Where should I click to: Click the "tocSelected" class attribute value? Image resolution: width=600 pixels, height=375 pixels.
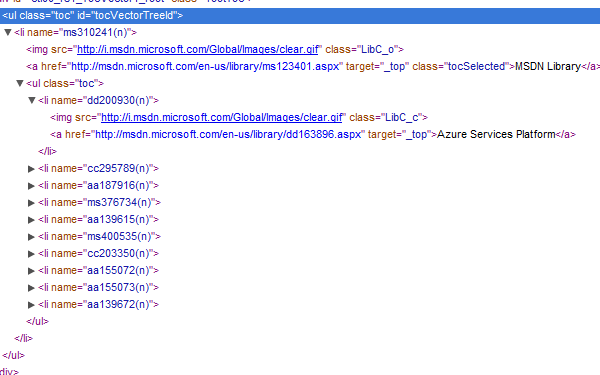click(476, 67)
